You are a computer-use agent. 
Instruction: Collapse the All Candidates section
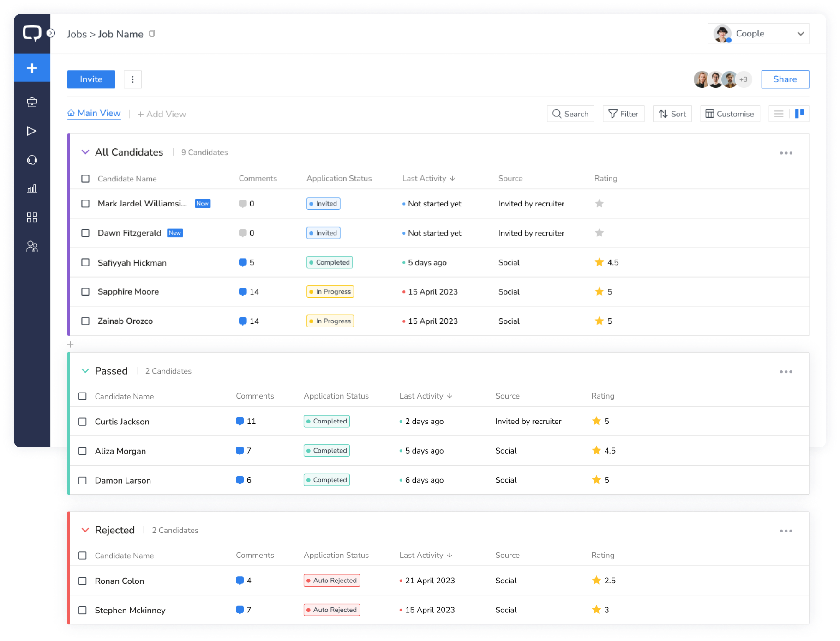click(85, 152)
